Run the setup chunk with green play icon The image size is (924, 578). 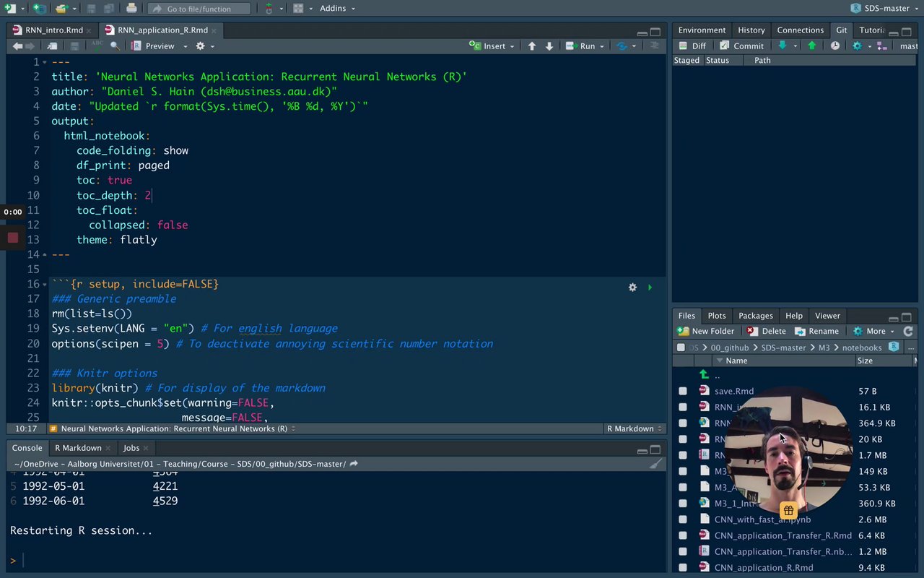(x=650, y=288)
